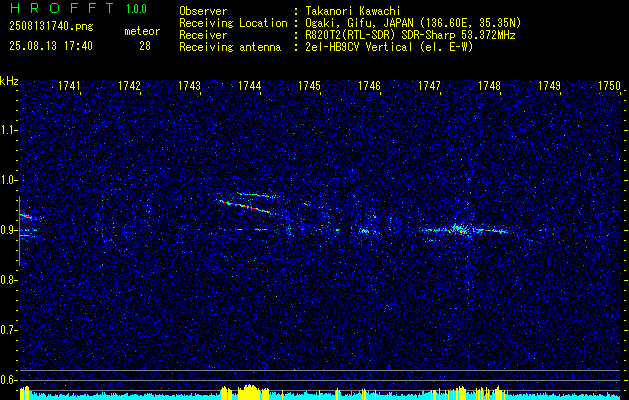This screenshot has height=400, width=629.
Task: Click the 1745 time marker
Action: 309,86
